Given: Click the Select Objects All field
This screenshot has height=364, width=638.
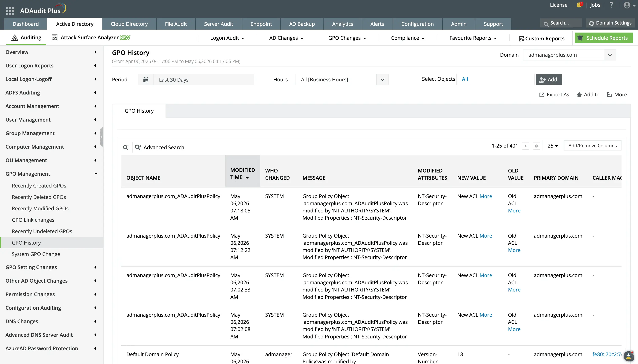Looking at the screenshot, I should click(x=495, y=79).
